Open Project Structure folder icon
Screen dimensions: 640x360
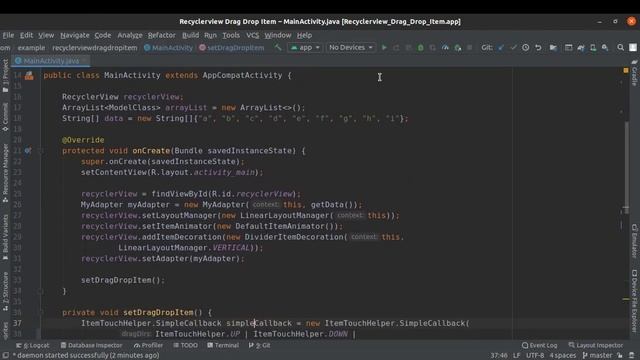(553, 48)
